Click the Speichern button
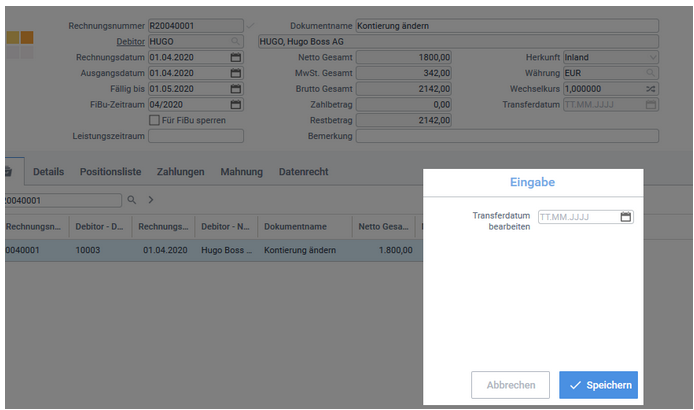This screenshot has width=694, height=410. click(x=598, y=385)
